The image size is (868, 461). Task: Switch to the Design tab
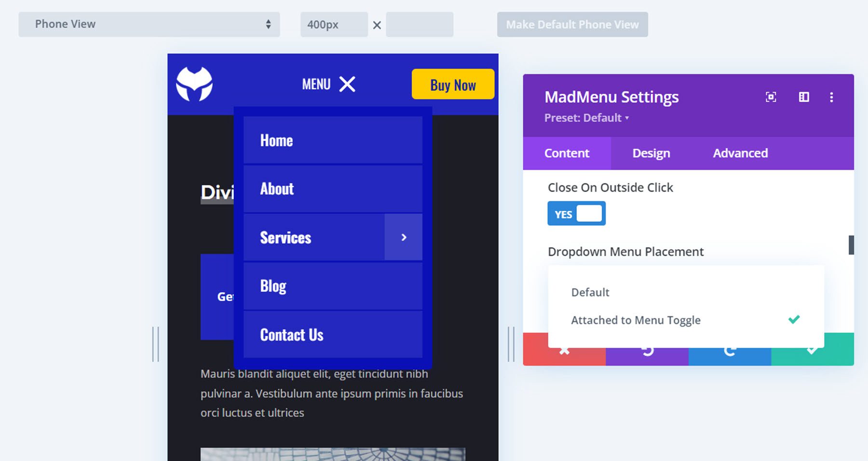[650, 153]
